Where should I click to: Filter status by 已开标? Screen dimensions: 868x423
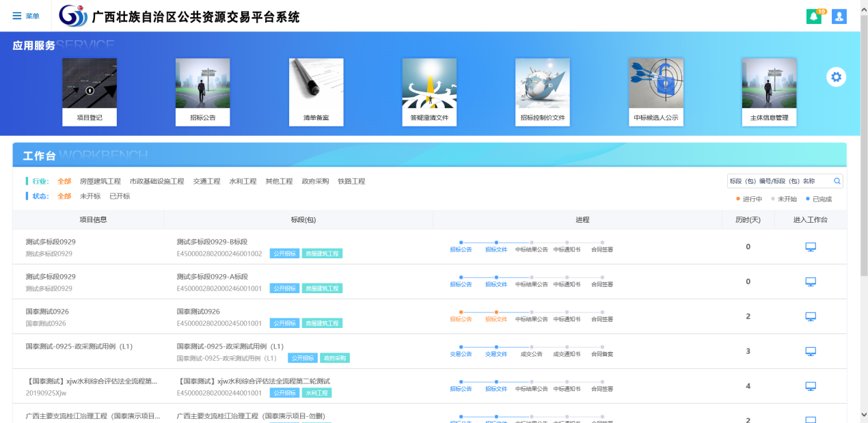click(120, 196)
